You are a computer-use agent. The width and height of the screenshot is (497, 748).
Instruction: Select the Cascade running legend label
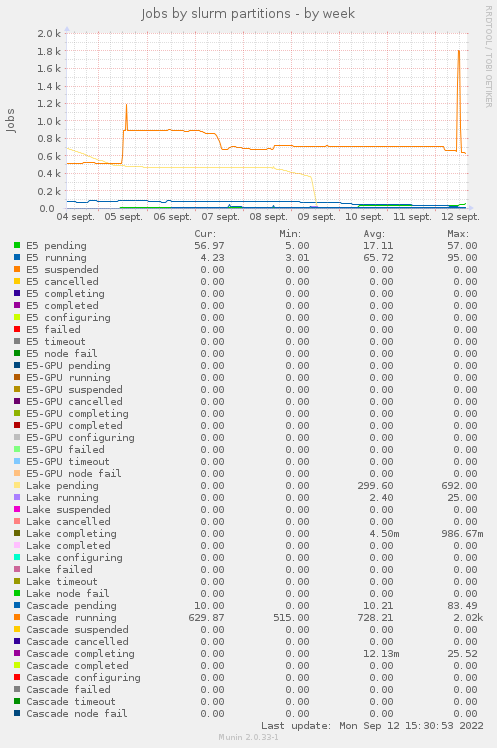pos(71,618)
